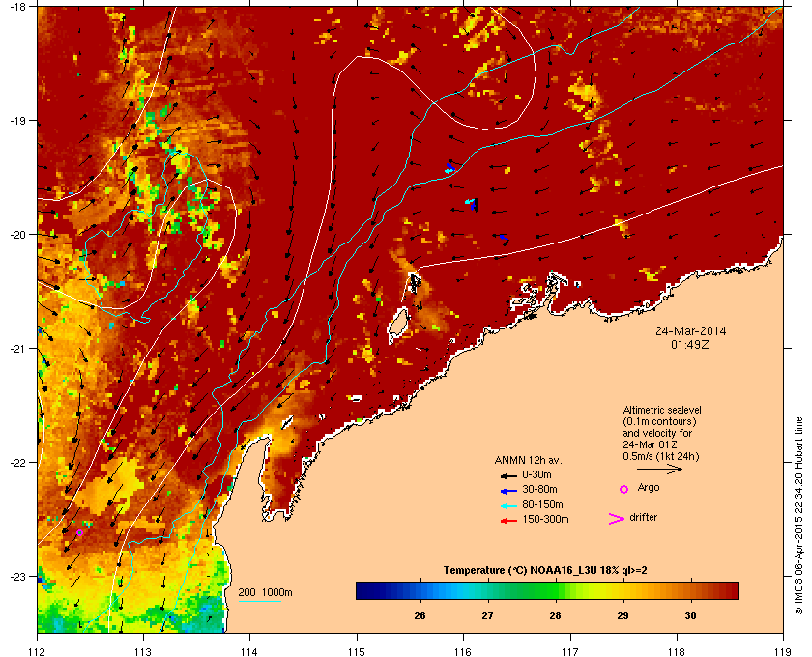Click the colorbar tick label 27
Image resolution: width=812 pixels, height=657 pixels.
coord(487,615)
